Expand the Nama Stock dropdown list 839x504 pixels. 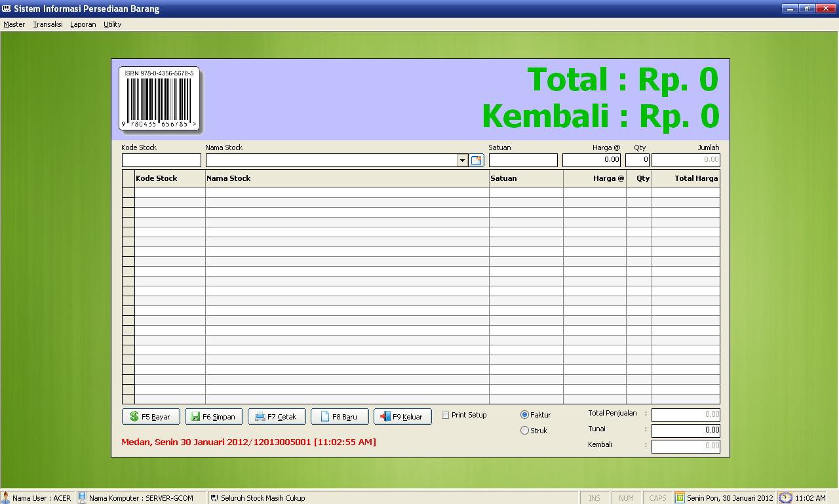click(462, 161)
